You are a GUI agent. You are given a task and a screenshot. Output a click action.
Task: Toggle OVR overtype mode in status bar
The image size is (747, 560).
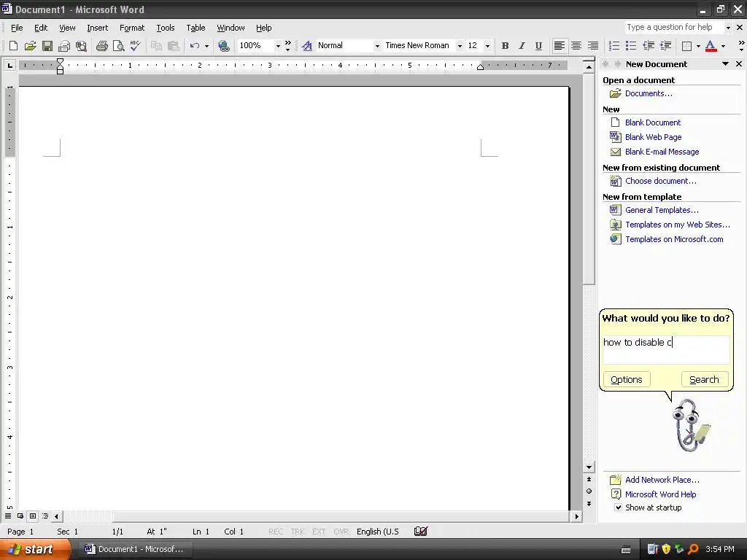point(341,532)
